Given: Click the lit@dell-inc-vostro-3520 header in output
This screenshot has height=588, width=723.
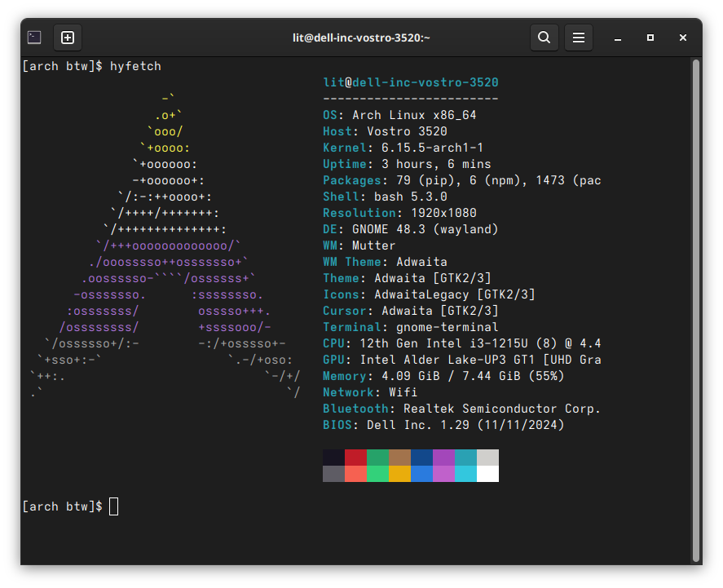Looking at the screenshot, I should 410,82.
